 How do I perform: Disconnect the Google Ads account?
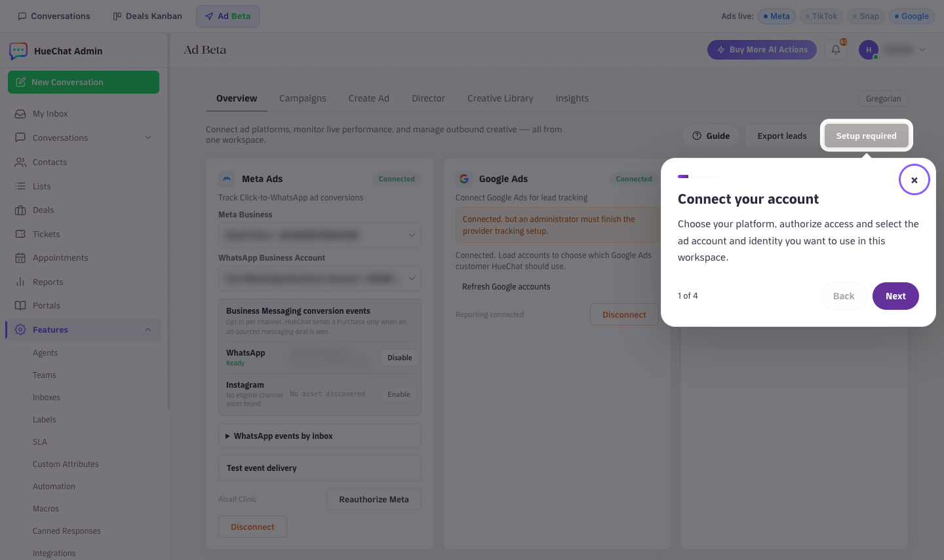[624, 315]
